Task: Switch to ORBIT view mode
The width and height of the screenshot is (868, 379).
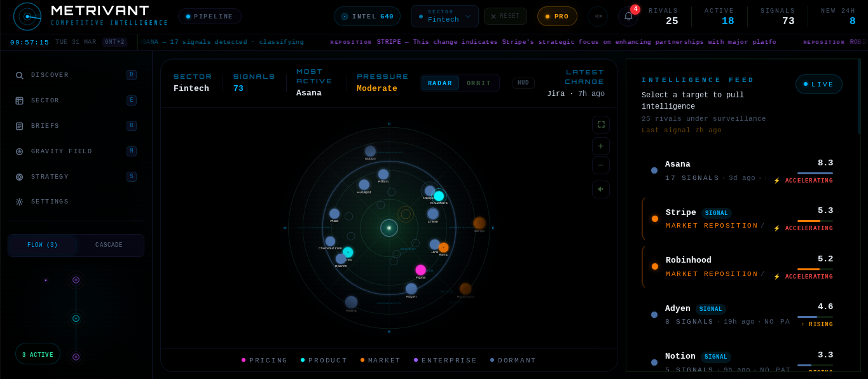Action: pyautogui.click(x=479, y=83)
